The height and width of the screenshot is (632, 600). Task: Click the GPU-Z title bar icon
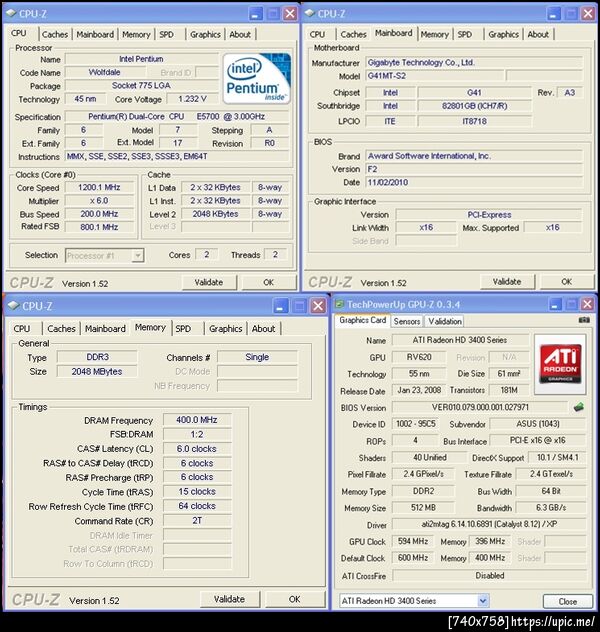click(x=340, y=304)
